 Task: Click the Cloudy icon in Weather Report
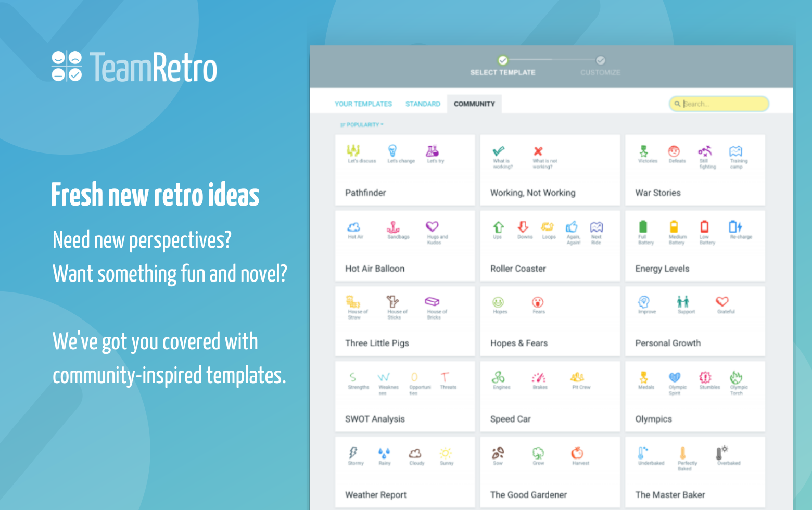coord(415,453)
